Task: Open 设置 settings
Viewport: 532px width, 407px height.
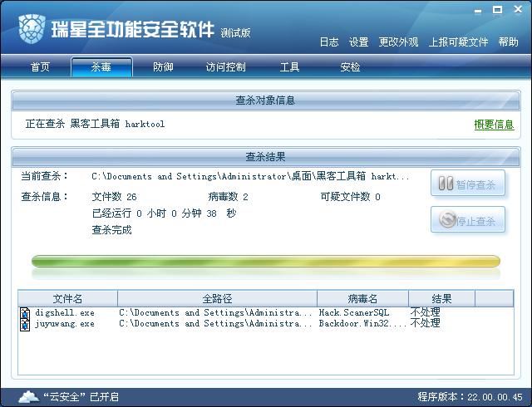Action: pos(358,42)
